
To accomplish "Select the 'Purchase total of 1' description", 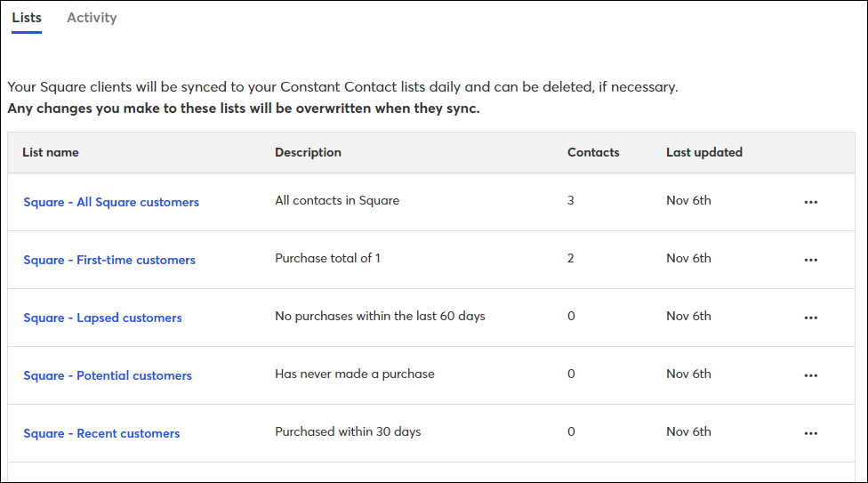I will (327, 258).
